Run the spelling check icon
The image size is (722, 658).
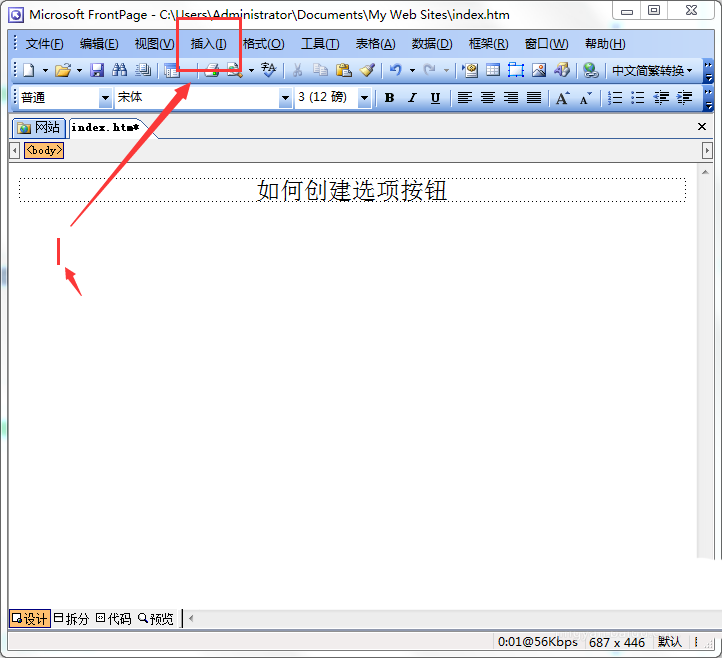[x=268, y=70]
